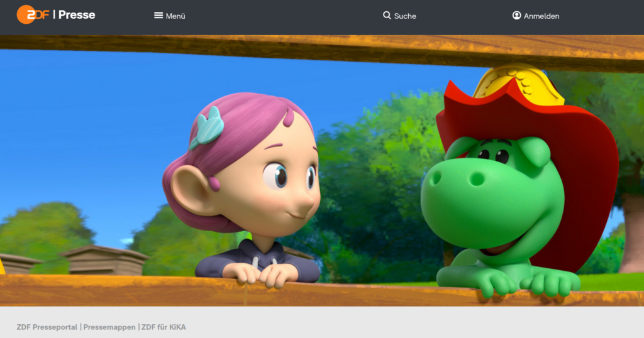
Task: Open Suche search
Action: click(405, 16)
